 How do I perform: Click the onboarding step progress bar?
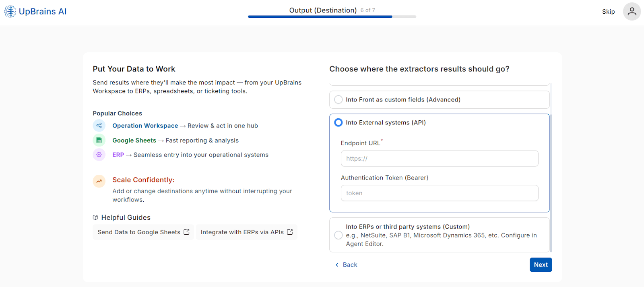click(332, 17)
